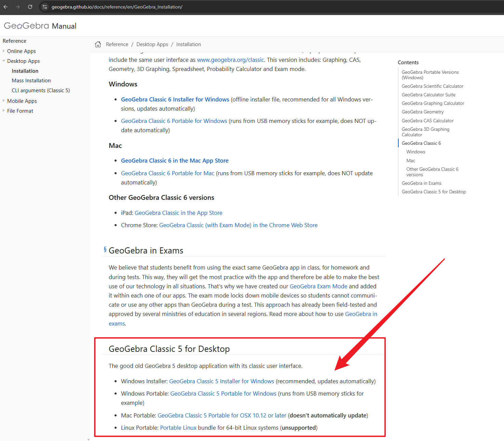This screenshot has height=441, width=504.
Task: Open Desktop Apps in sidebar
Action: click(x=24, y=61)
